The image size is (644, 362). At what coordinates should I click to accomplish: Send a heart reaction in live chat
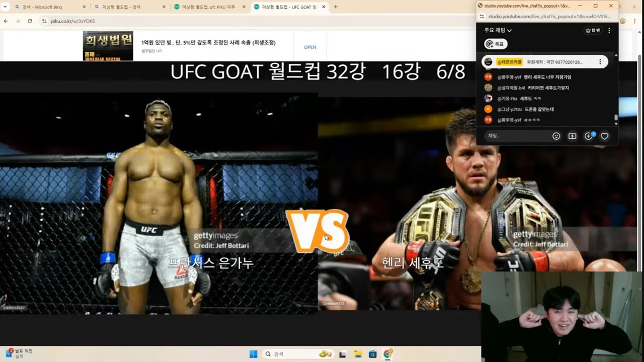click(x=605, y=136)
